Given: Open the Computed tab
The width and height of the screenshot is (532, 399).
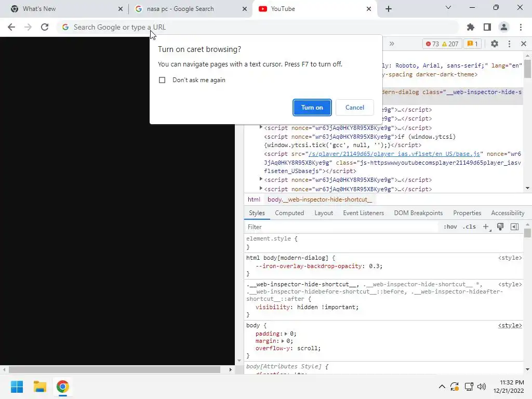Looking at the screenshot, I should click(x=289, y=213).
